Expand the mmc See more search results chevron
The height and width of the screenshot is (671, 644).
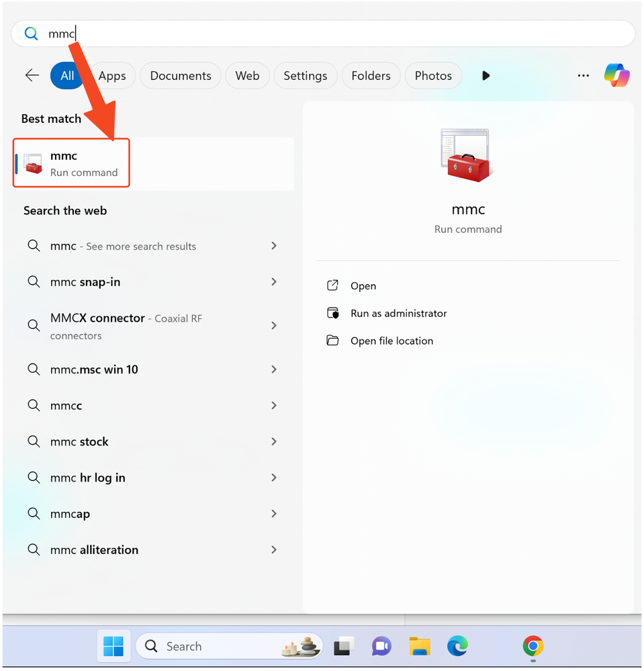tap(274, 246)
